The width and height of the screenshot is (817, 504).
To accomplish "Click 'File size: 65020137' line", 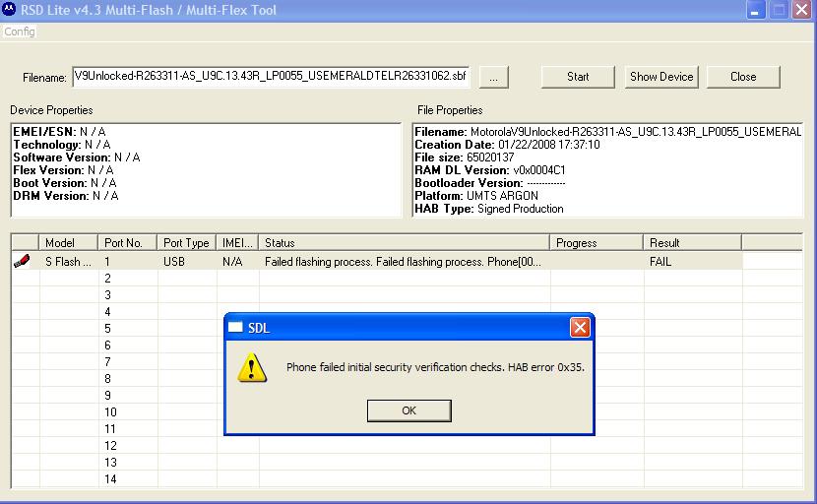I will click(465, 157).
